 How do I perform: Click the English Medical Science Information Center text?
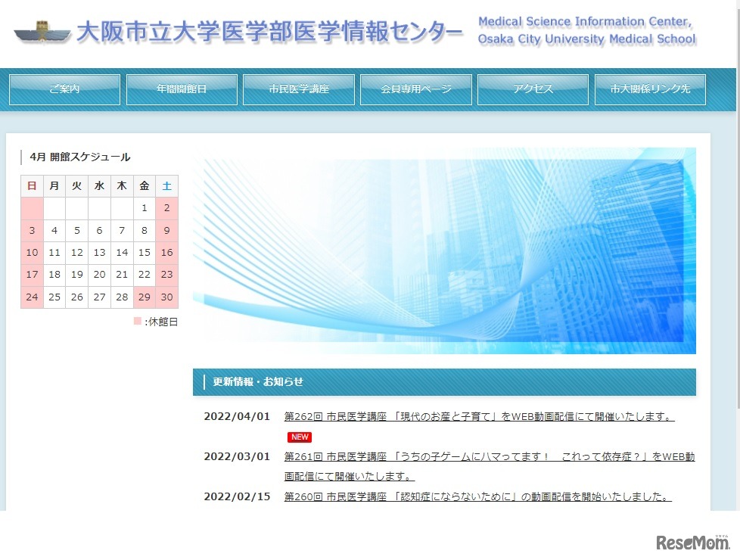(x=586, y=29)
